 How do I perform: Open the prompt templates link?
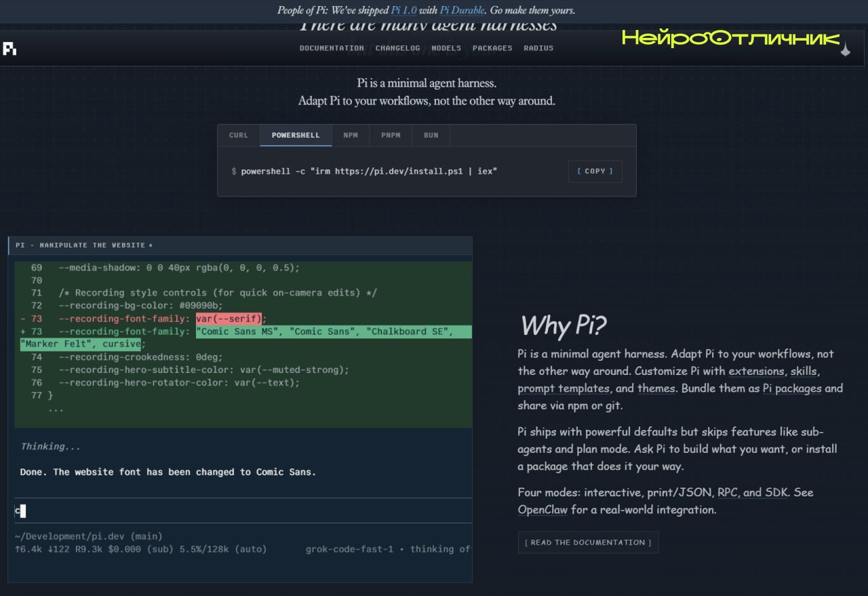(564, 389)
